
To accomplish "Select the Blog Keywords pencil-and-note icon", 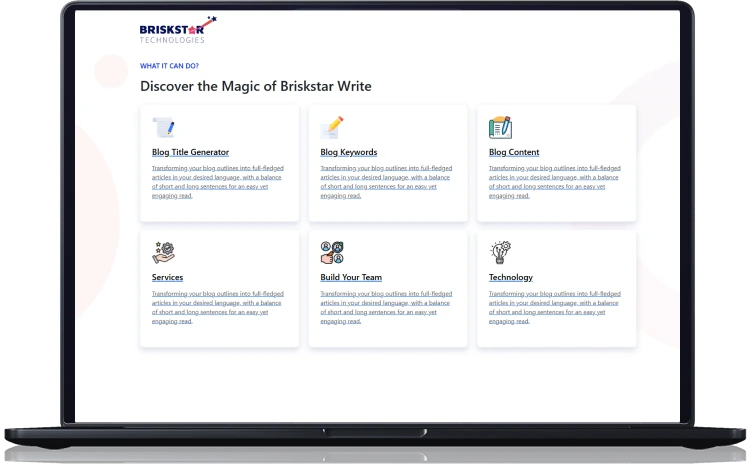I will coord(332,127).
